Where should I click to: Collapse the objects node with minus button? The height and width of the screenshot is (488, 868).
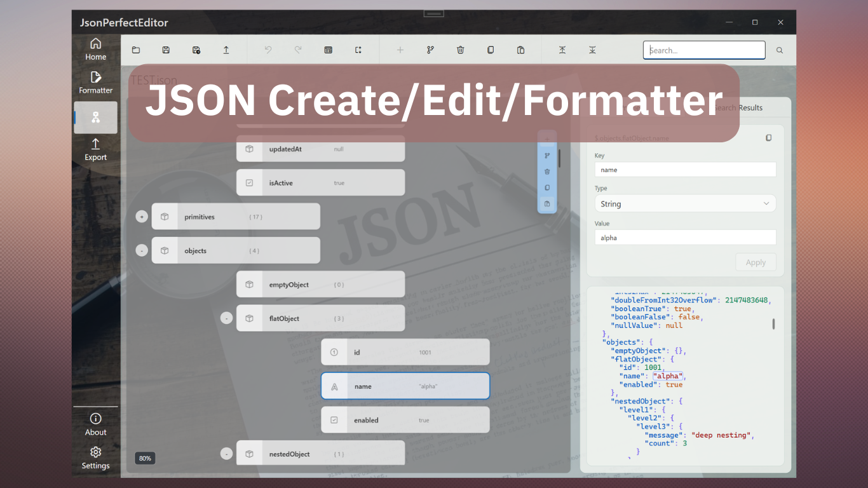[x=142, y=250]
